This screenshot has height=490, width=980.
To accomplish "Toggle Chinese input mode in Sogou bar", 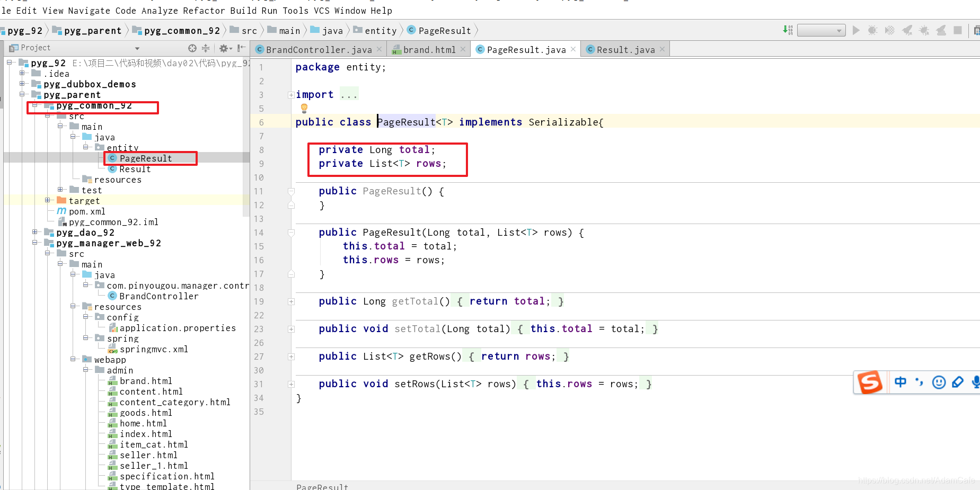I will (900, 382).
